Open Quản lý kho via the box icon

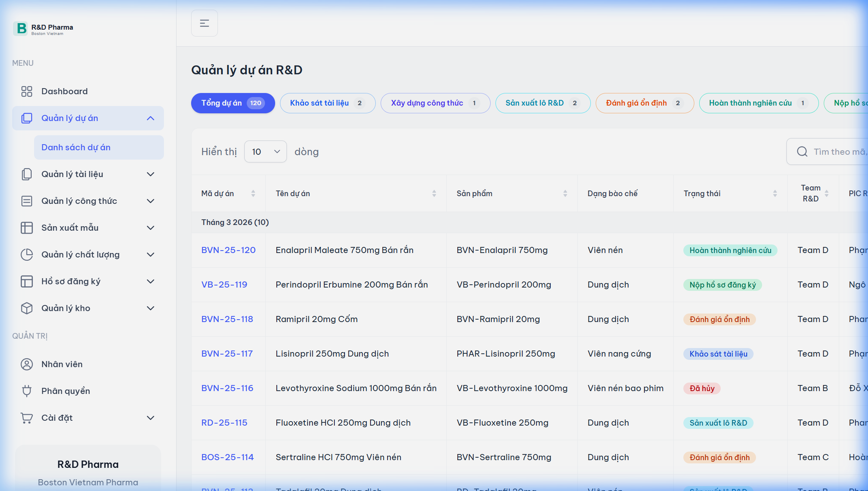pyautogui.click(x=27, y=308)
